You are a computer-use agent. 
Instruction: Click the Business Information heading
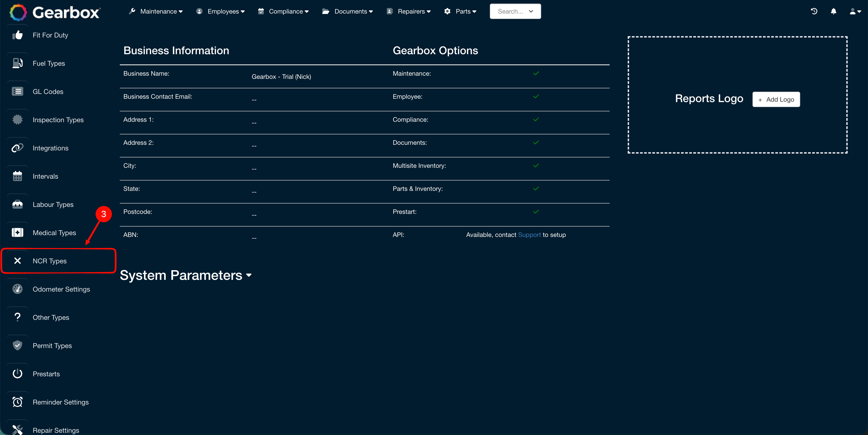176,51
